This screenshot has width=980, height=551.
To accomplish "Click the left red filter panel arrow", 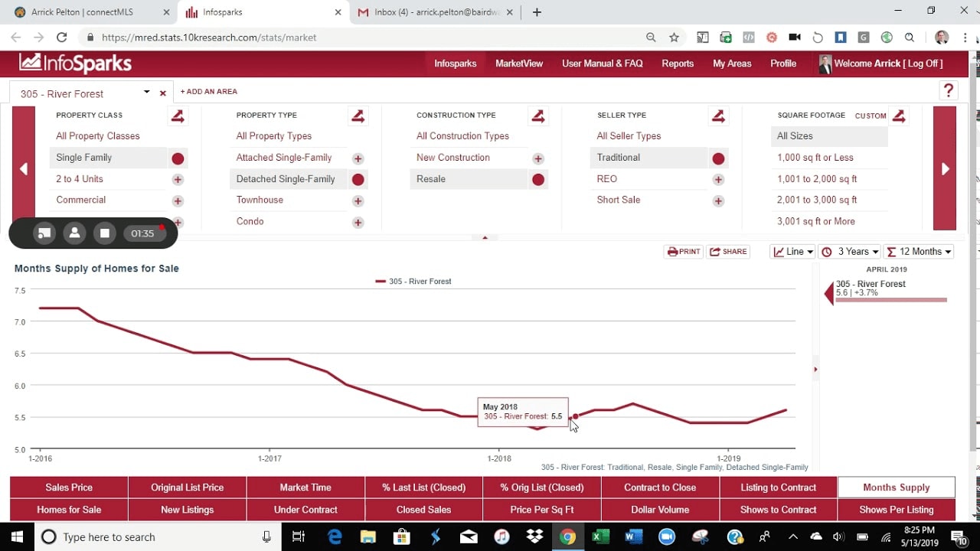I will click(x=24, y=168).
